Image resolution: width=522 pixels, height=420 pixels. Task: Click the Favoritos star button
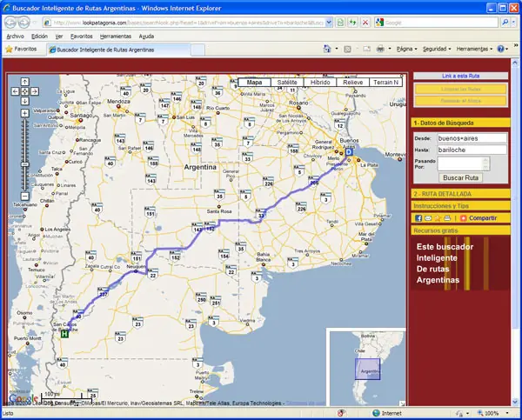pyautogui.click(x=21, y=49)
